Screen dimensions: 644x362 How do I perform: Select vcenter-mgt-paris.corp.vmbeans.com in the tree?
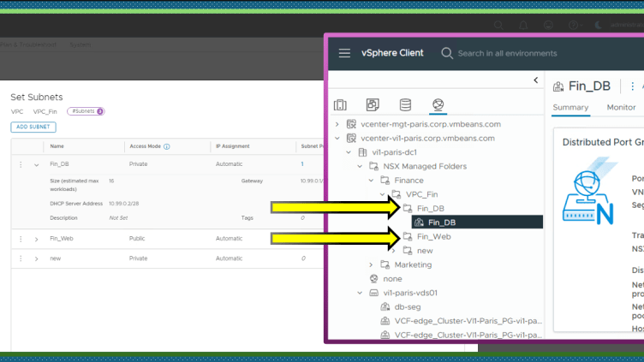431,124
